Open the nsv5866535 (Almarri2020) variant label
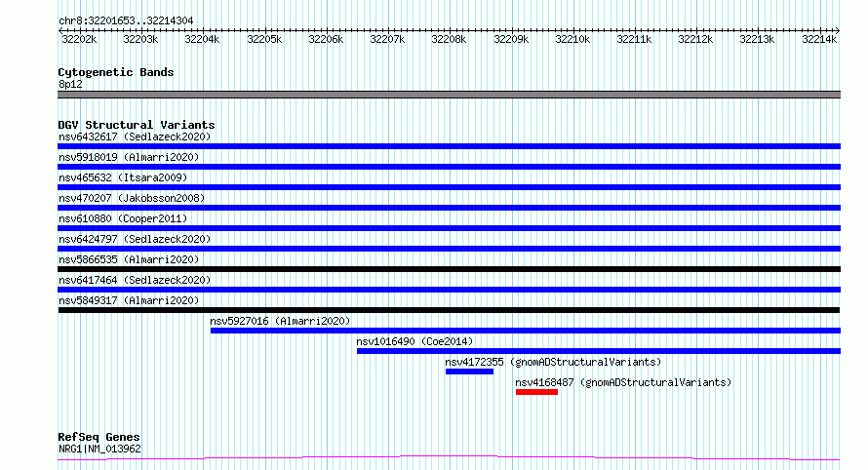The width and height of the screenshot is (868, 470). click(129, 259)
